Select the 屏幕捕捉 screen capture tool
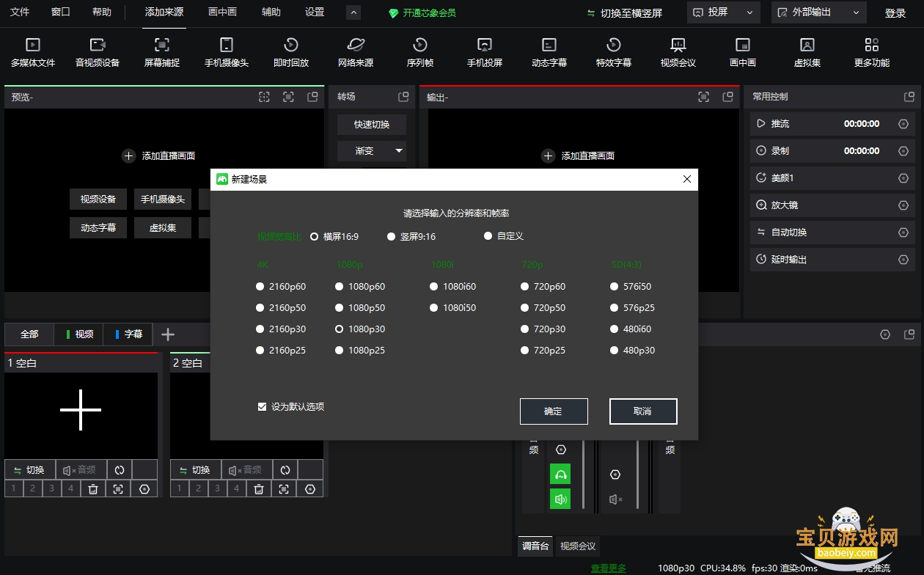Screen dimensions: 924x575 pyautogui.click(x=162, y=53)
